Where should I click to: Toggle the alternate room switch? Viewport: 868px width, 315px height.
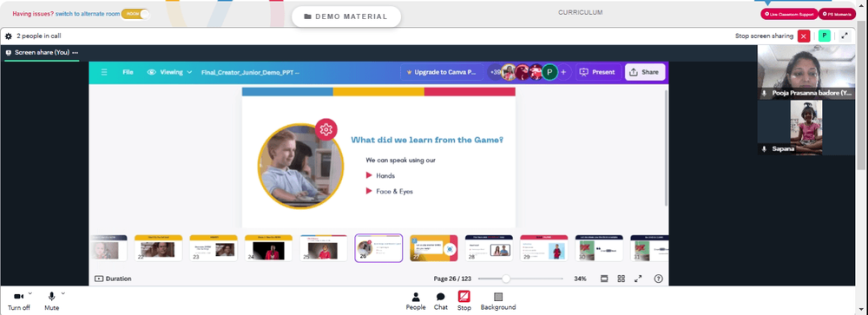135,14
